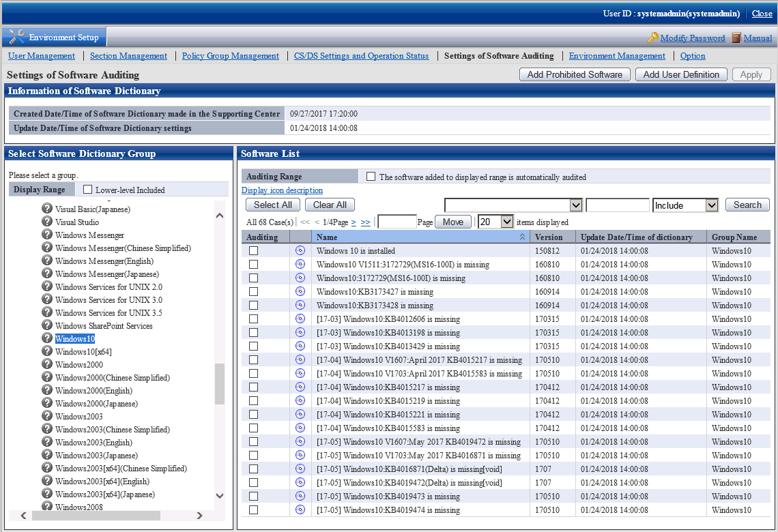
Task: Click the Modify Password link
Action: 693,38
